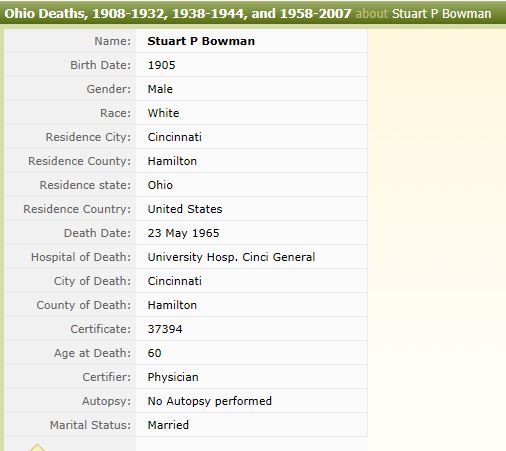Click the County of Death value Hamilton

pyautogui.click(x=172, y=305)
